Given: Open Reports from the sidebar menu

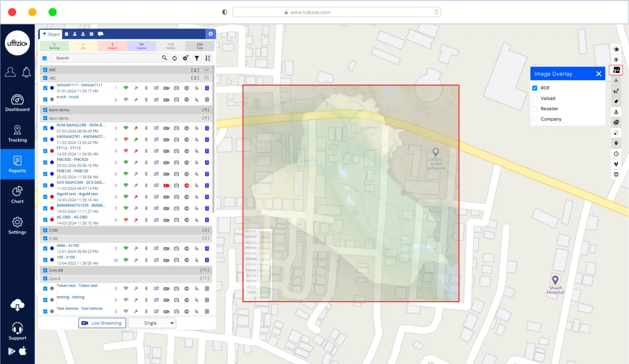Looking at the screenshot, I should 17,164.
